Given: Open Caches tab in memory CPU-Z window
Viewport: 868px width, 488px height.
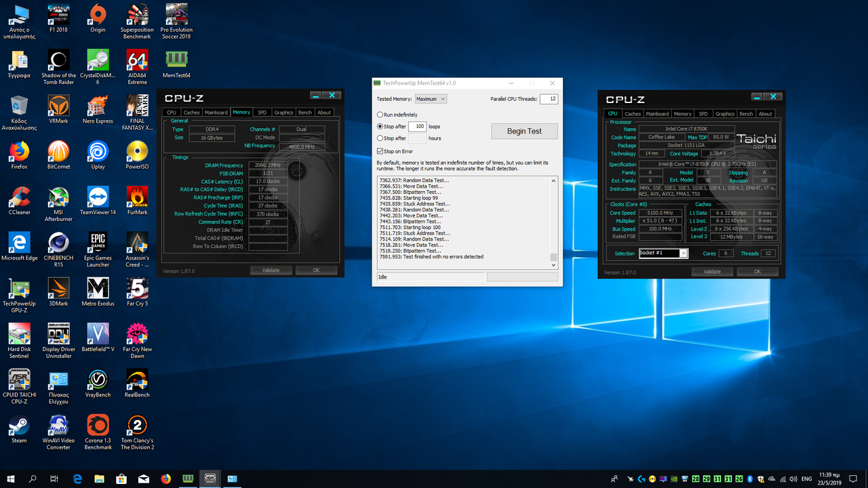Looking at the screenshot, I should pos(191,113).
